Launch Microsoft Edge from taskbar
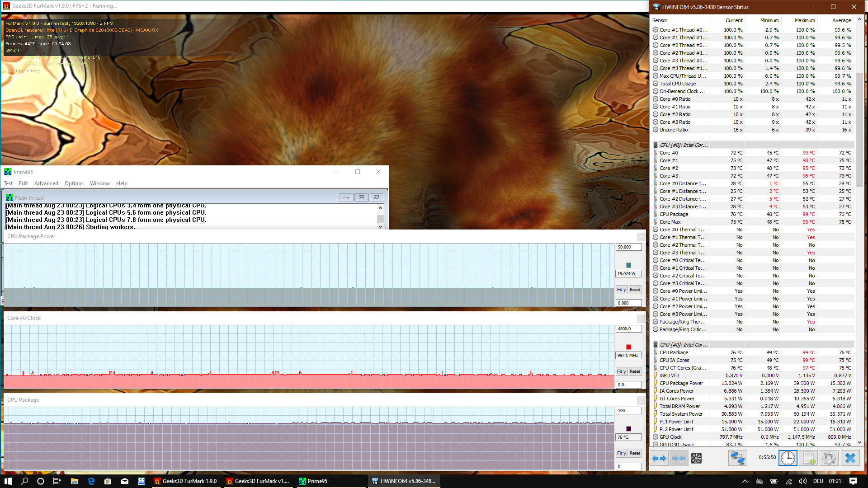Screen dimensions: 868x488 click(x=91, y=481)
